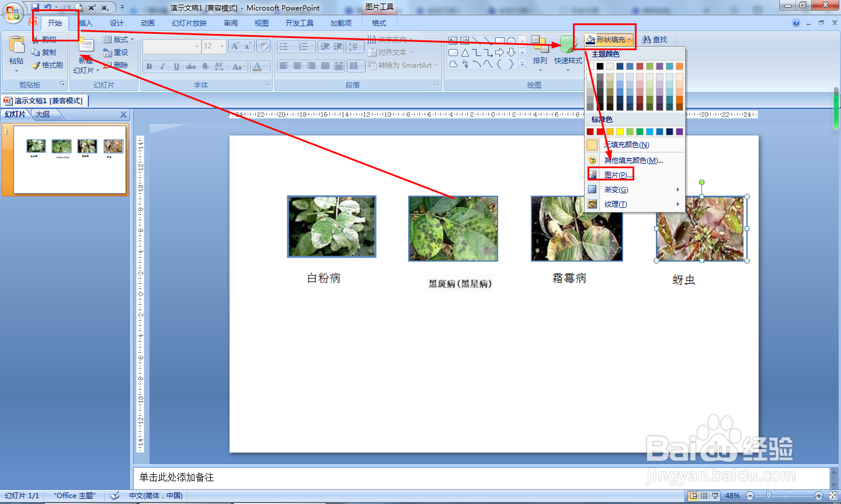Select 无填充颜色 no fill option
Viewport: 841px width, 504px height.
pos(634,145)
